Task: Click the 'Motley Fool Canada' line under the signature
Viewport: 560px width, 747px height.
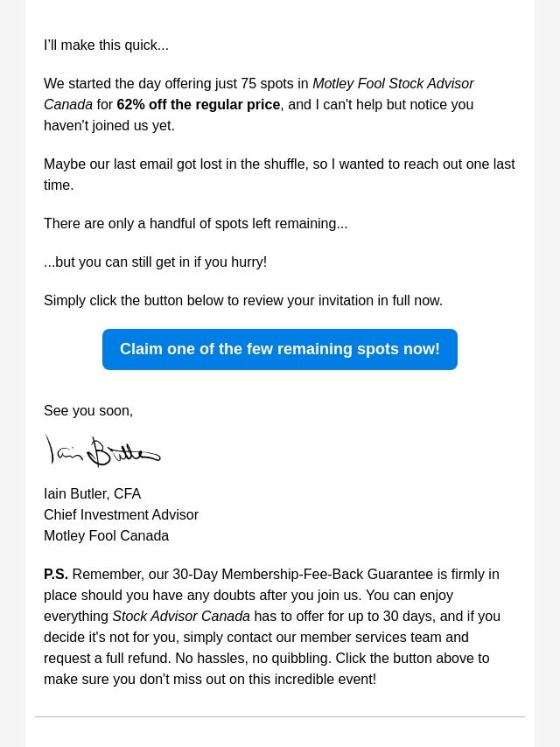Action: (106, 536)
